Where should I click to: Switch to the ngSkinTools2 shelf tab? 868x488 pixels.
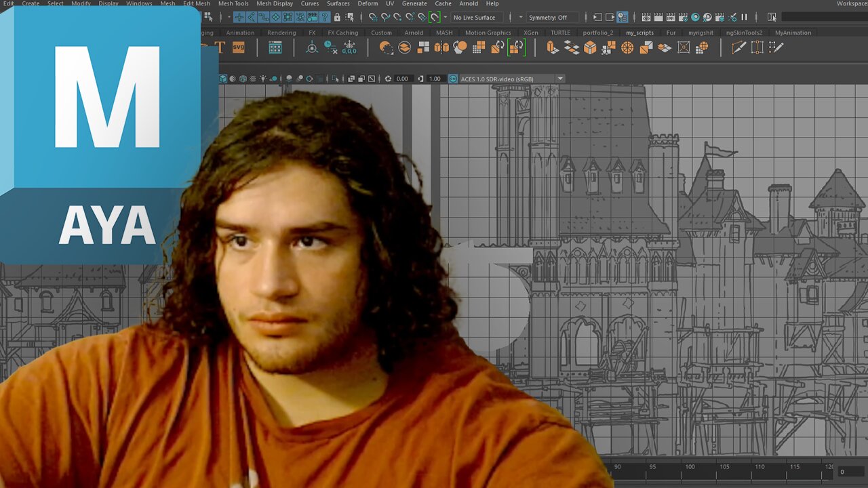click(x=744, y=33)
